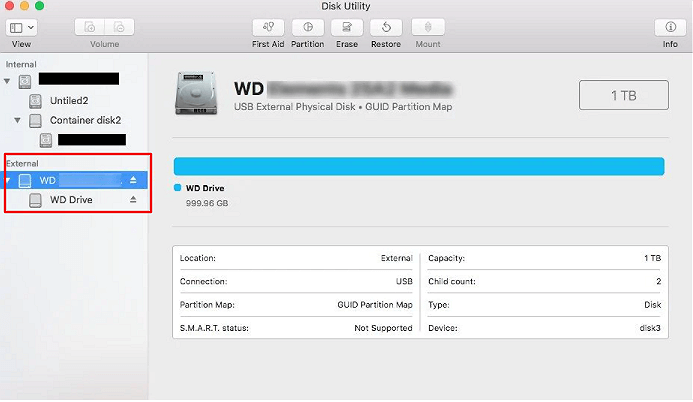Eject the WD Drive volume

point(133,200)
